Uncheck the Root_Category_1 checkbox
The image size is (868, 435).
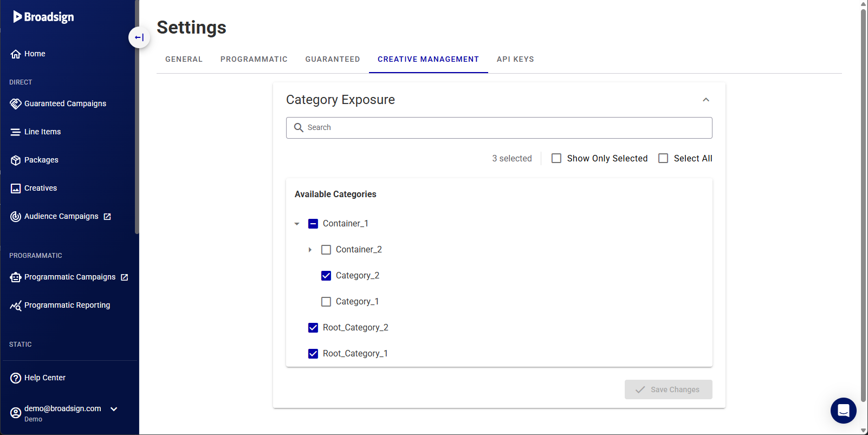point(313,354)
